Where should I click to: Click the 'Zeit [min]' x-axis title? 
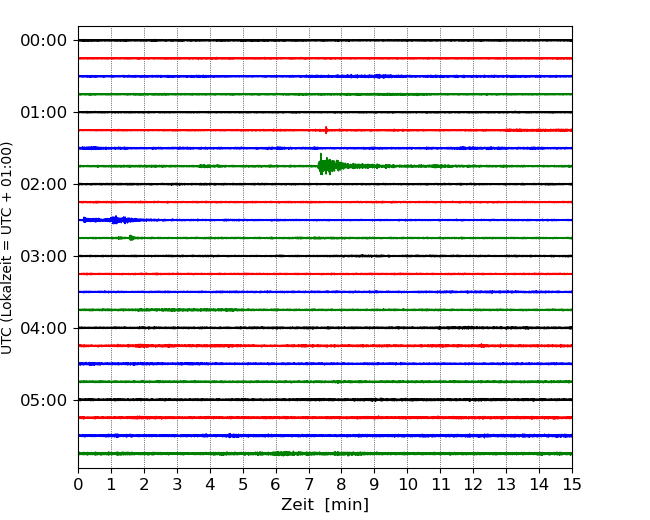(x=325, y=505)
